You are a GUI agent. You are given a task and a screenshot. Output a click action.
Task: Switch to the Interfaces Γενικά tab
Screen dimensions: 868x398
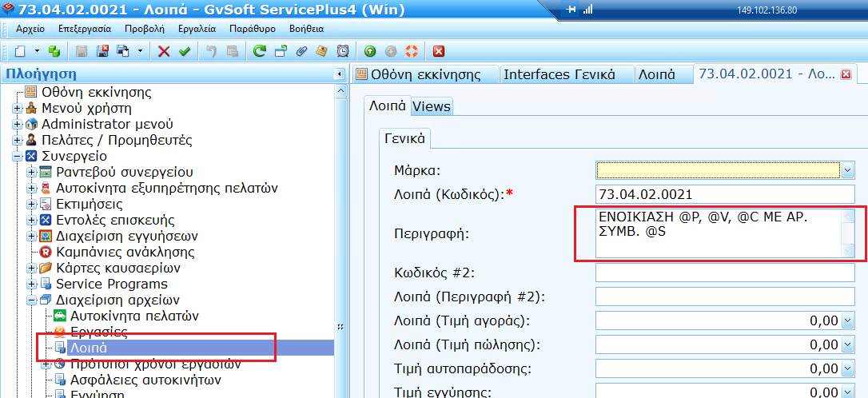(x=559, y=75)
